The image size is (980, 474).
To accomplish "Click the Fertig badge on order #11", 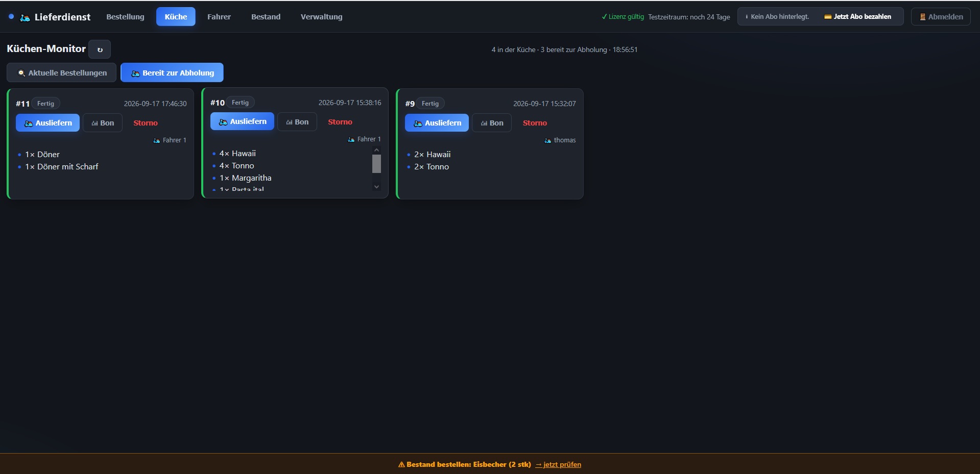I will 45,104.
